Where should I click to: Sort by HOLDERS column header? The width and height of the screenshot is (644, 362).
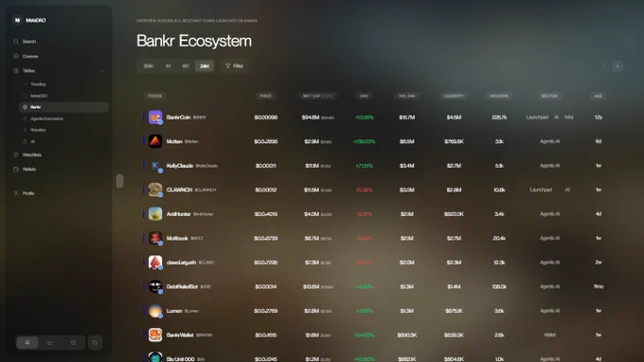point(499,96)
